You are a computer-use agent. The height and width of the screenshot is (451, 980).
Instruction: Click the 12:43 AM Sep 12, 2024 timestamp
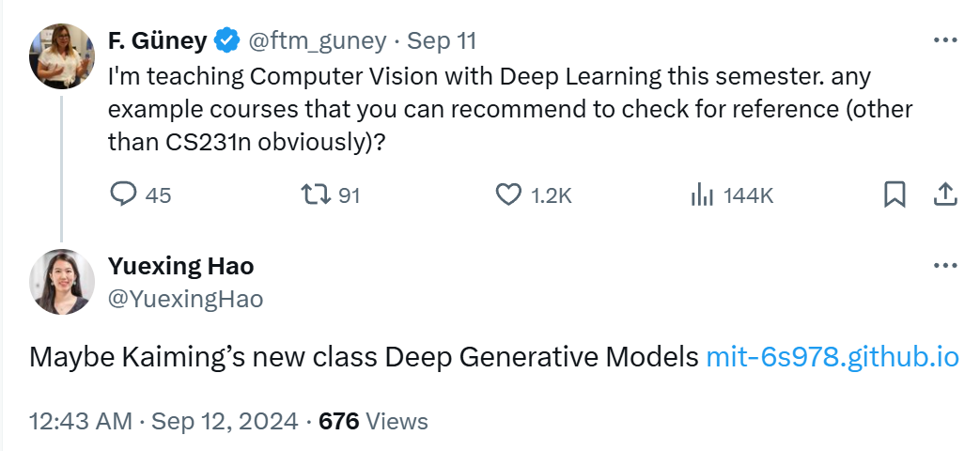point(163,421)
